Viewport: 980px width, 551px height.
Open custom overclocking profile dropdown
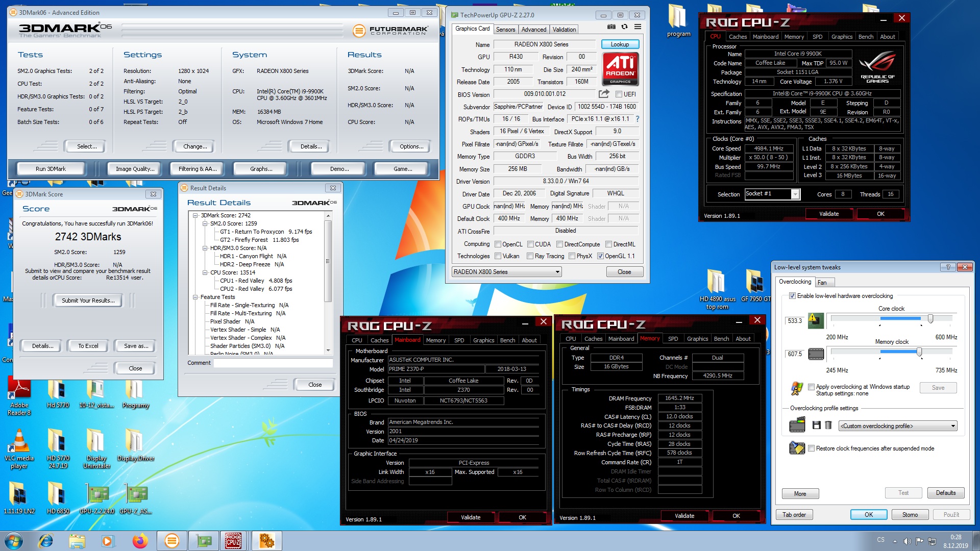pos(898,426)
